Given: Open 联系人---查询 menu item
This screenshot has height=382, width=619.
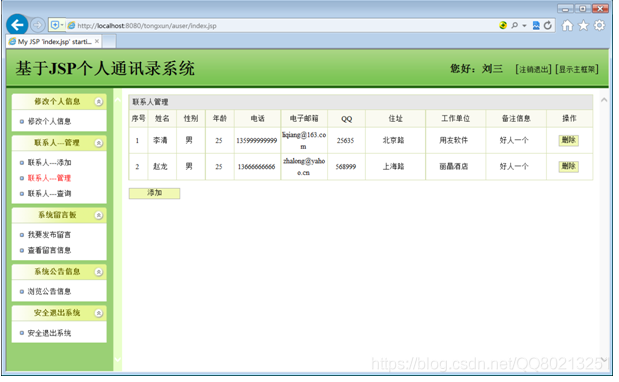Looking at the screenshot, I should [49, 194].
